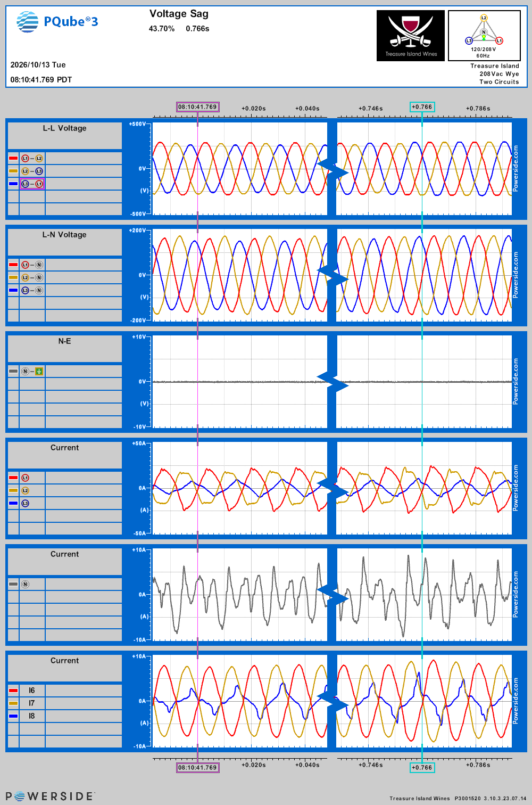Click the L3 icon in the phase Current legend
This screenshot has width=532, height=805.
pos(25,503)
